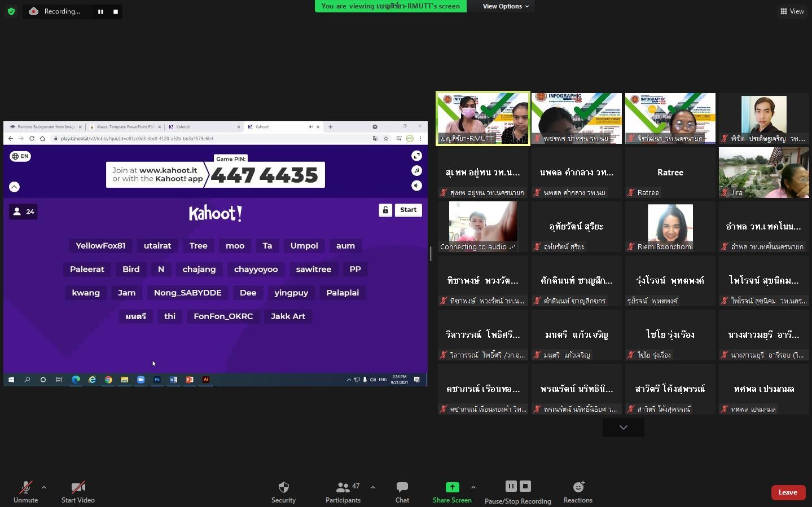Pause the recording in bottom toolbar
Viewport: 812px width, 507px height.
point(511,486)
